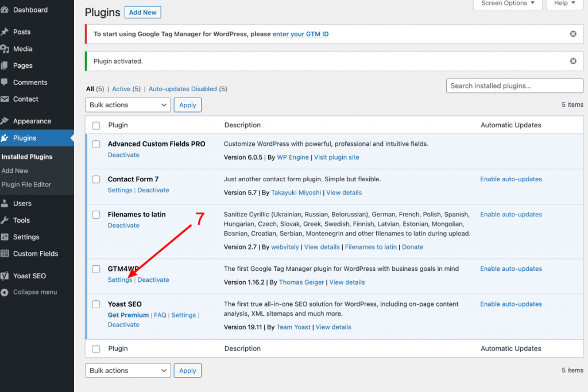Check the Advanced Custom Fields PRO checkbox
This screenshot has height=392, width=588.
click(96, 144)
